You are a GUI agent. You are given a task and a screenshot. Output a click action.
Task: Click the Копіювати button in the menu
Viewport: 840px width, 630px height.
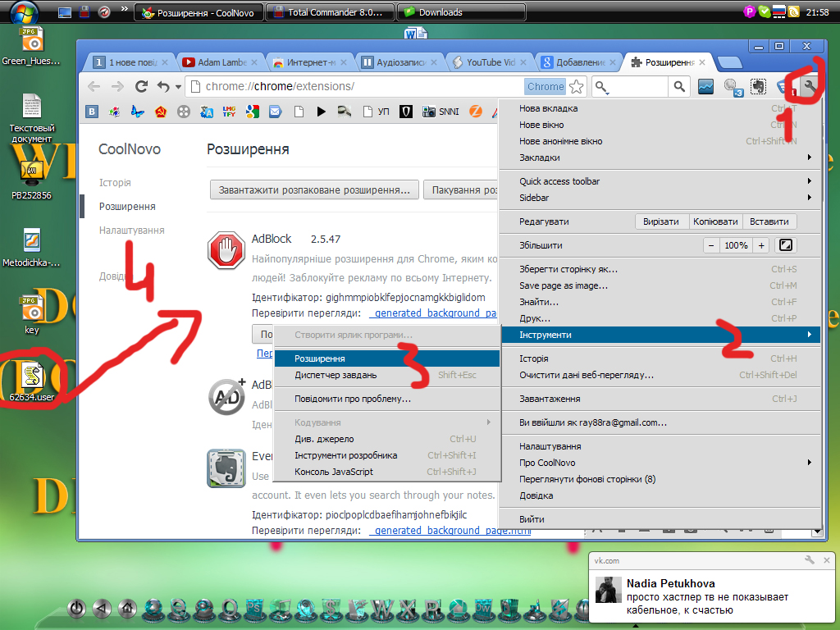point(715,221)
